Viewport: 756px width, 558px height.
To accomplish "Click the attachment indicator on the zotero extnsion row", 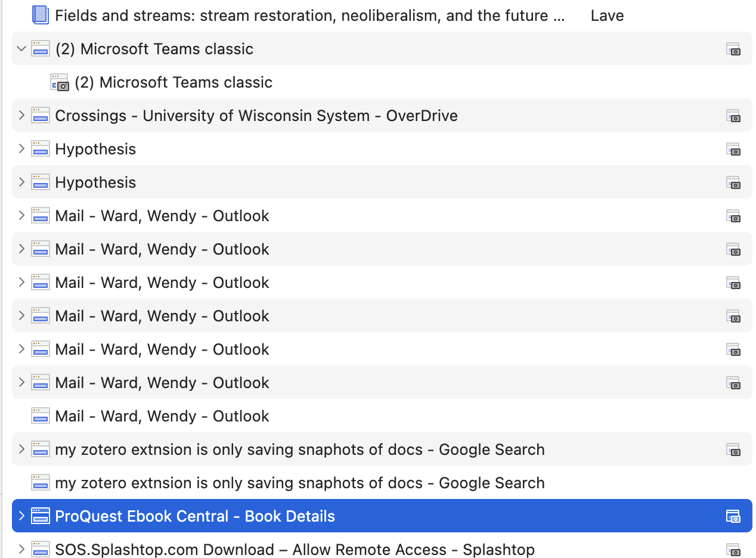I will click(733, 449).
